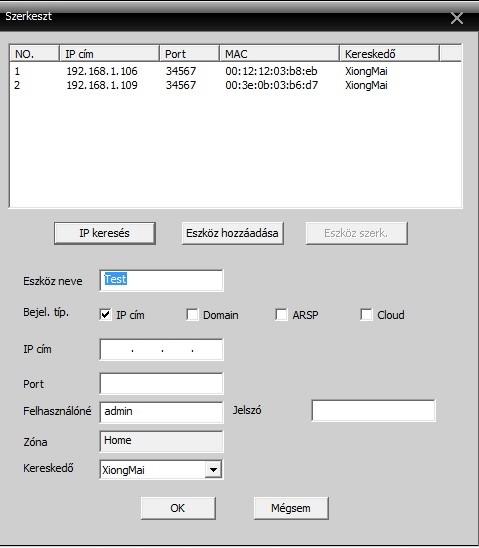Click the Port column header
Image resolution: width=479 pixels, height=548 pixels.
click(189, 54)
